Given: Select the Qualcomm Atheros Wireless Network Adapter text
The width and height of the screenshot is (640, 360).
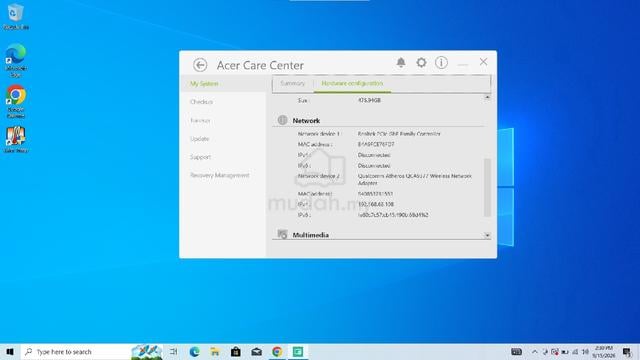Looking at the screenshot, I should point(415,180).
